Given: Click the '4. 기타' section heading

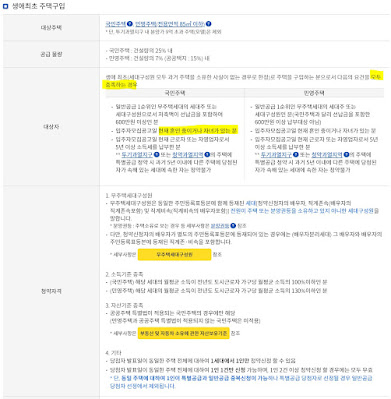Looking at the screenshot, I should 113,353.
